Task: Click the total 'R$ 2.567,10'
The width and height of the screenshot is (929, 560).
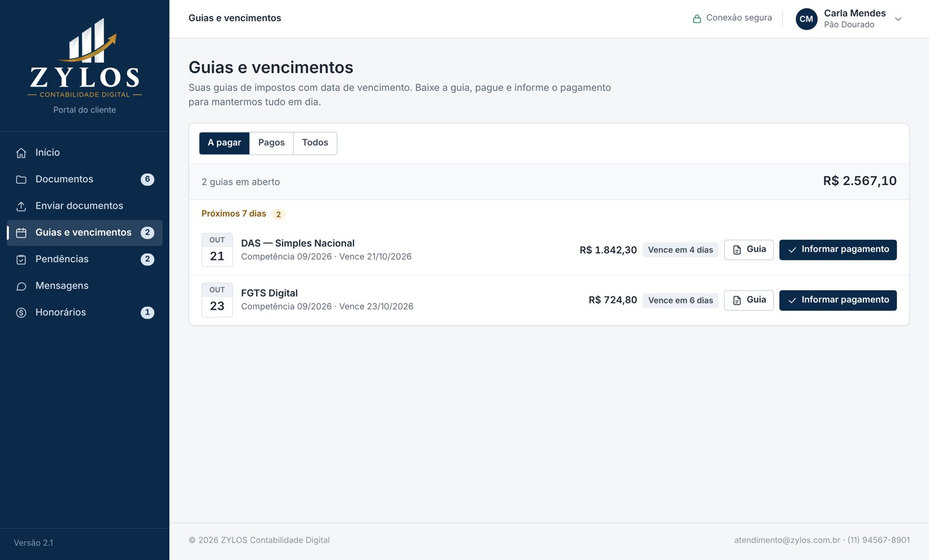Action: (x=860, y=181)
